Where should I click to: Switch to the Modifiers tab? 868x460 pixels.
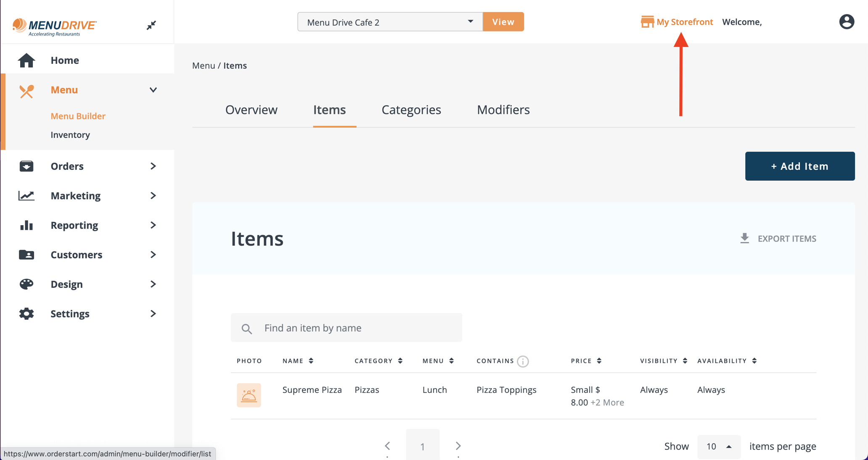click(503, 110)
